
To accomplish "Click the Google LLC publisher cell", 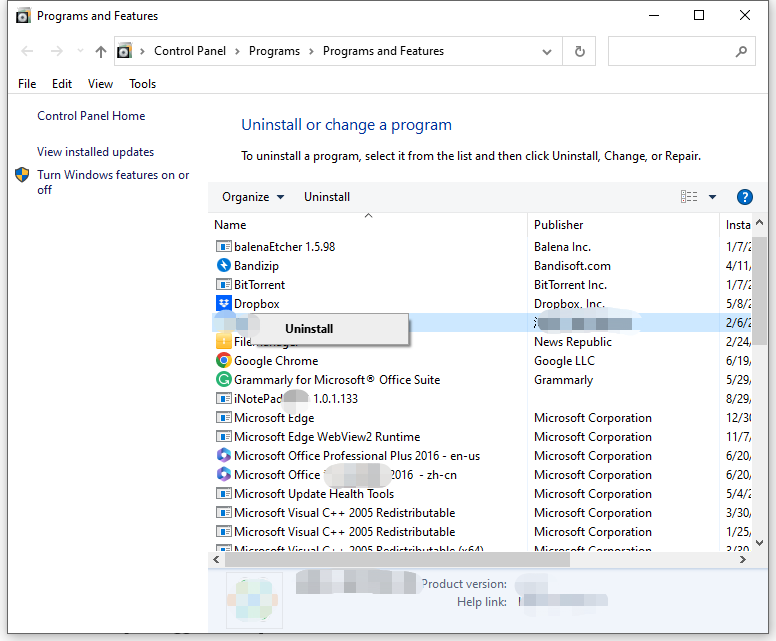I will pyautogui.click(x=564, y=361).
